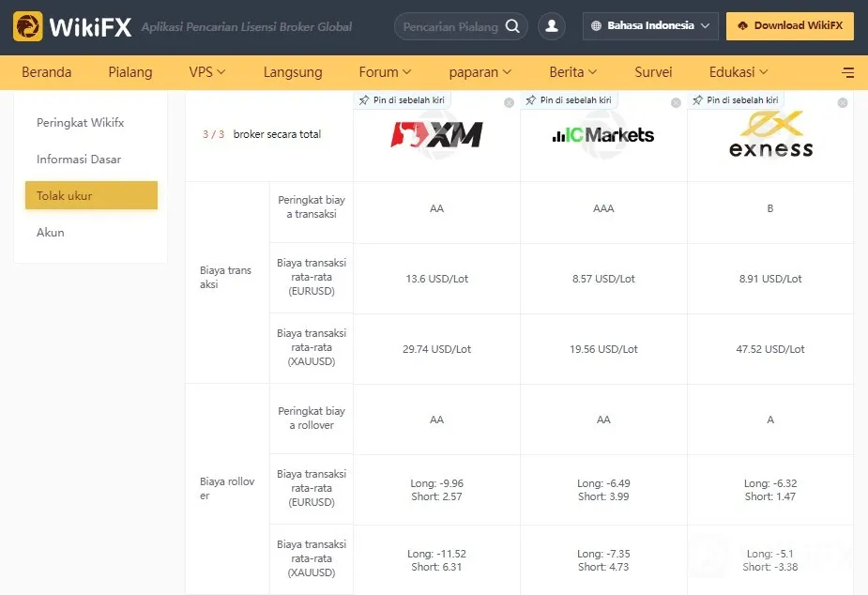Click XM's Long: -11.52 rollover value
Viewport: 868px width, 595px height.
[x=436, y=554]
